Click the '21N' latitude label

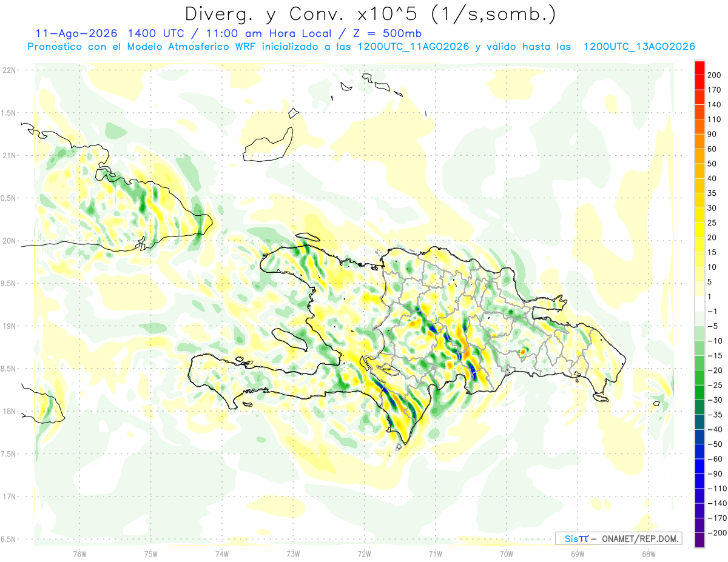pyautogui.click(x=9, y=155)
